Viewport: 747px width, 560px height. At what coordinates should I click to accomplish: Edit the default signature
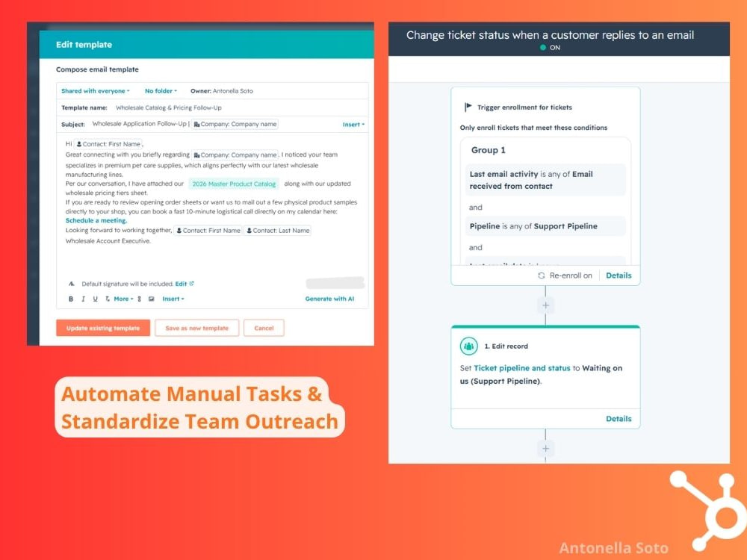click(x=181, y=284)
